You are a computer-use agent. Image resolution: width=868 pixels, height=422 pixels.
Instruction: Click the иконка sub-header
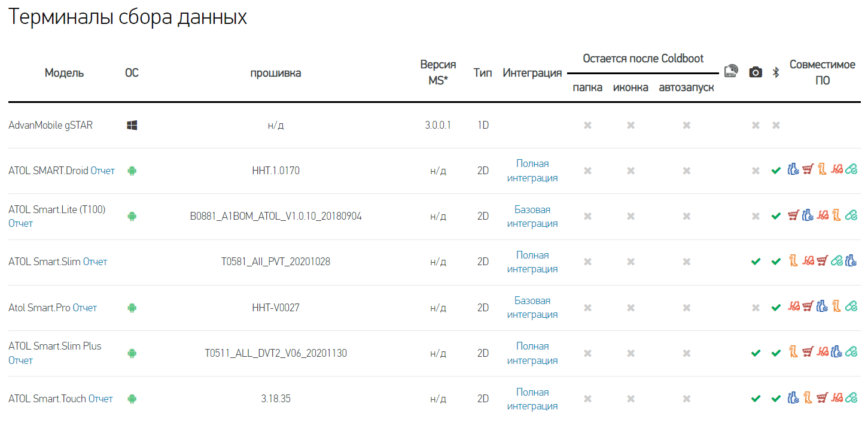(631, 87)
